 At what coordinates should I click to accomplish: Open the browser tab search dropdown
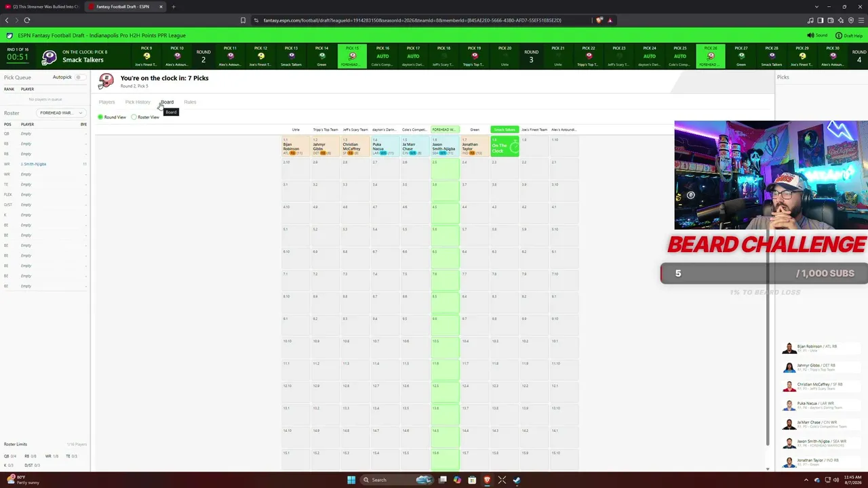(x=816, y=7)
